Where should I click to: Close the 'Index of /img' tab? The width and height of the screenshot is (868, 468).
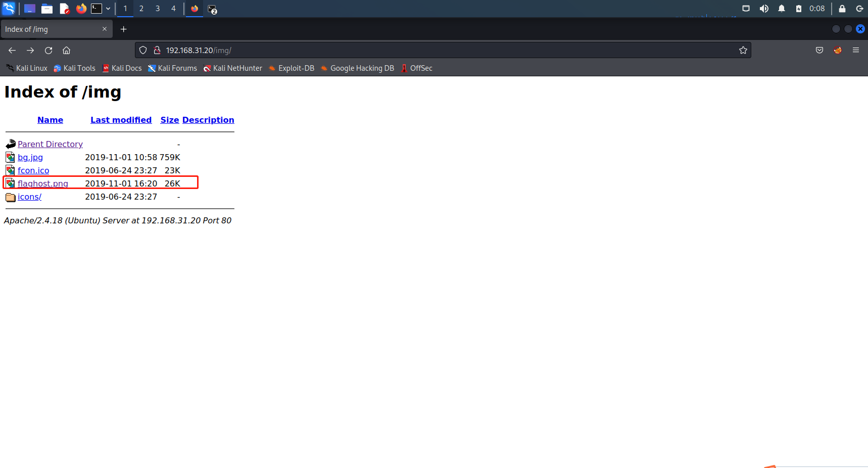pyautogui.click(x=105, y=29)
